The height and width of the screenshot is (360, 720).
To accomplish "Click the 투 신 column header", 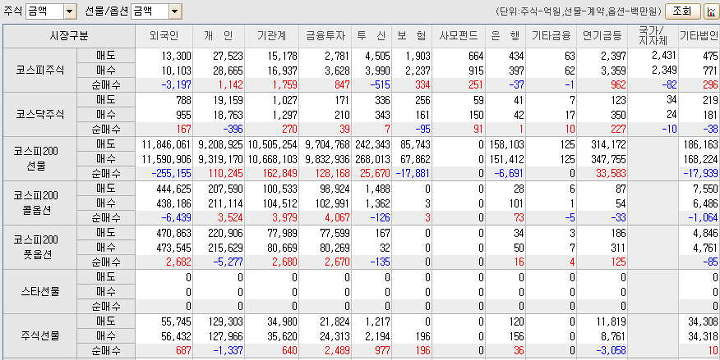I will click(x=371, y=36).
